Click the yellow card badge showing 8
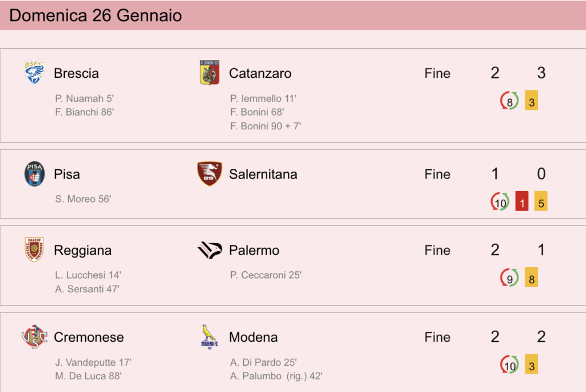The height and width of the screenshot is (392, 586). pyautogui.click(x=532, y=278)
